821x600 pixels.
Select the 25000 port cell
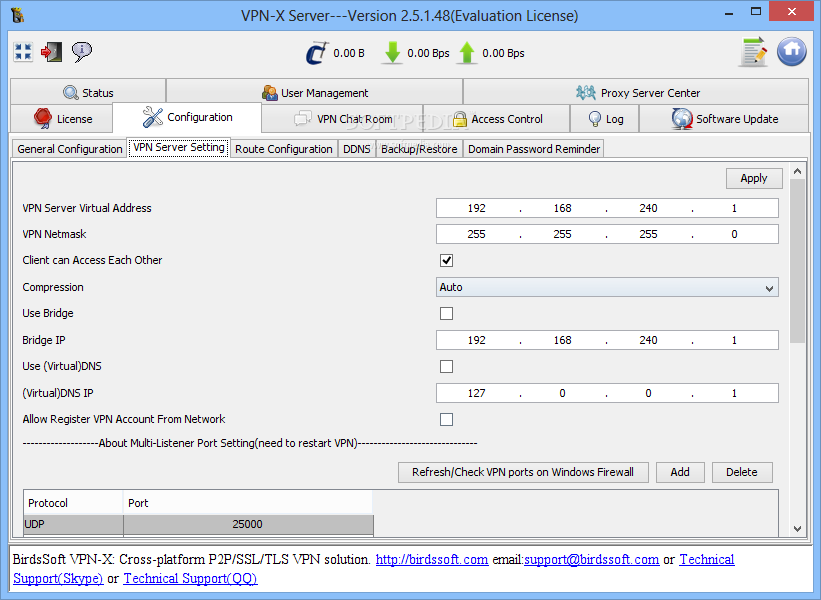248,525
